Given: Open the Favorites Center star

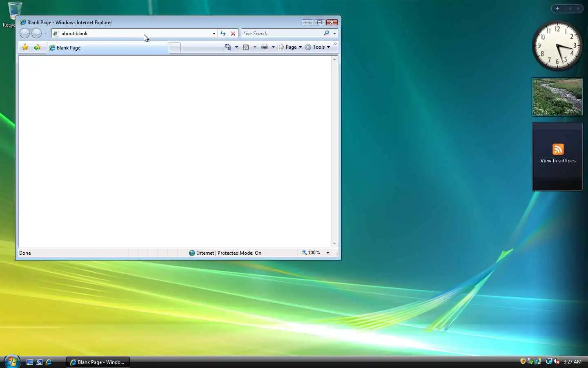Looking at the screenshot, I should tap(25, 47).
